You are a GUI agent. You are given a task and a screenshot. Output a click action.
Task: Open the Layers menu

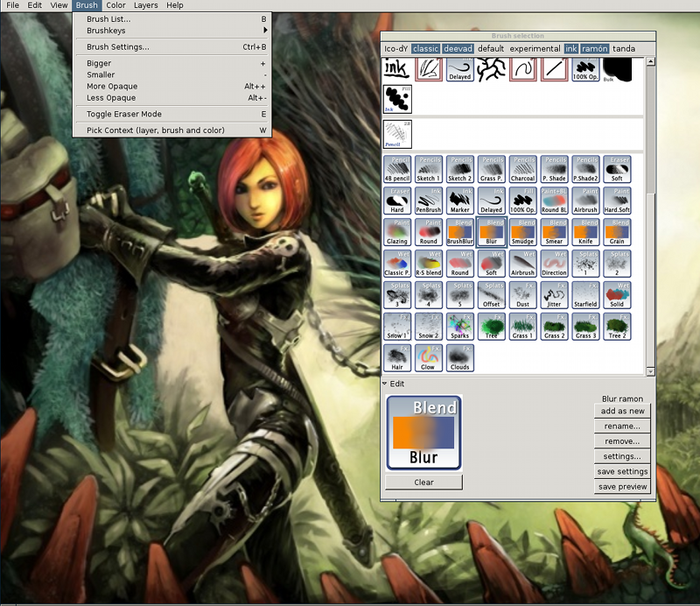145,5
